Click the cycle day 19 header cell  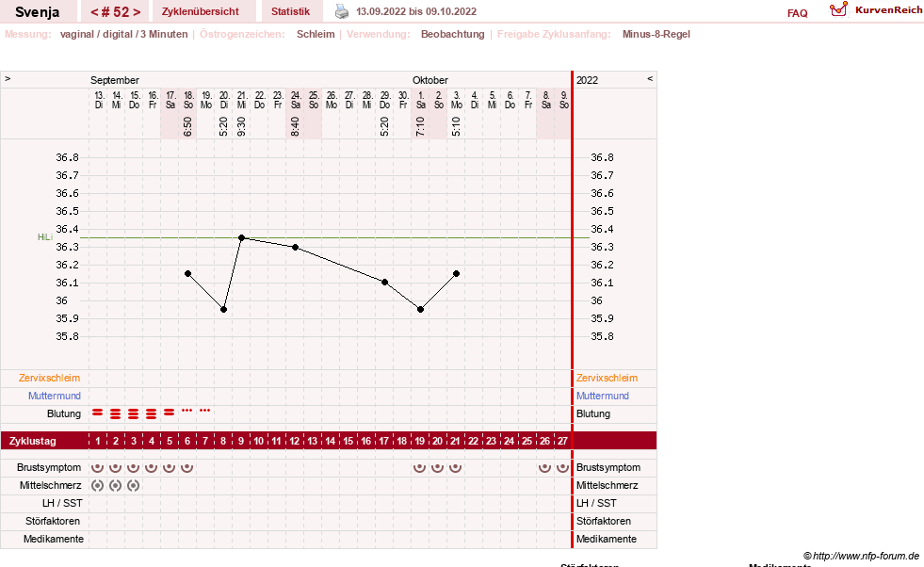point(419,441)
